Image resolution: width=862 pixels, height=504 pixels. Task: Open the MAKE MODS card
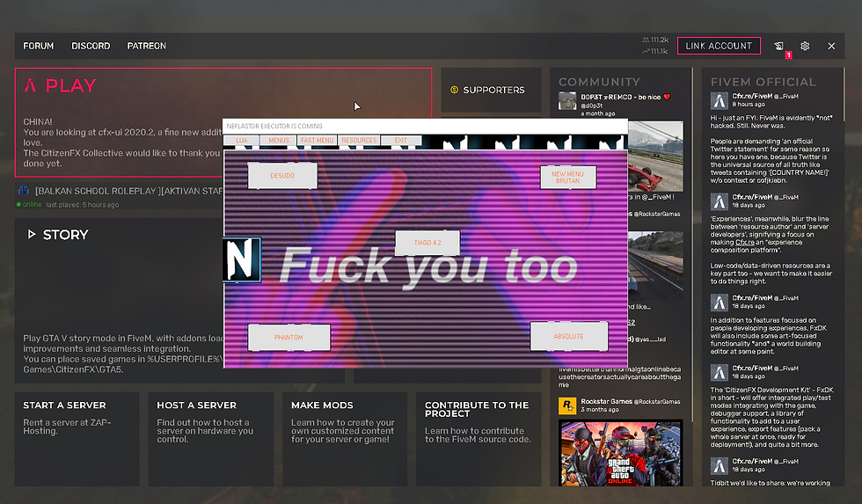[345, 439]
